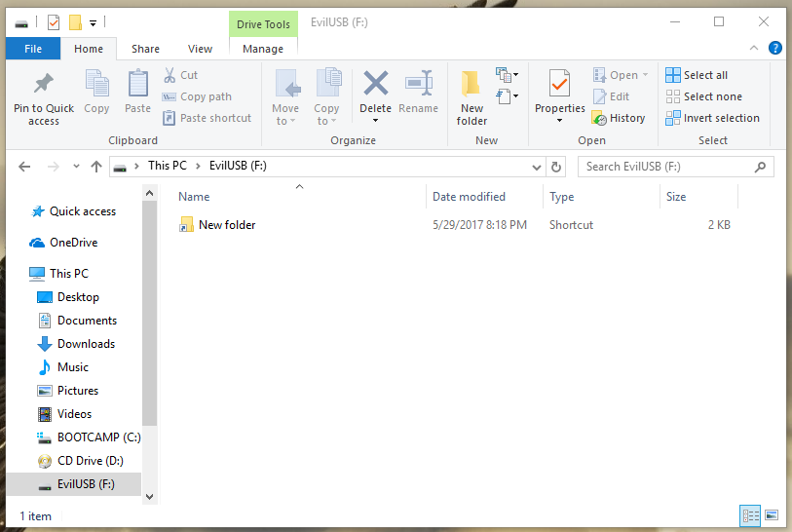Open Videos in navigation pane
The image size is (792, 532).
tap(64, 414)
